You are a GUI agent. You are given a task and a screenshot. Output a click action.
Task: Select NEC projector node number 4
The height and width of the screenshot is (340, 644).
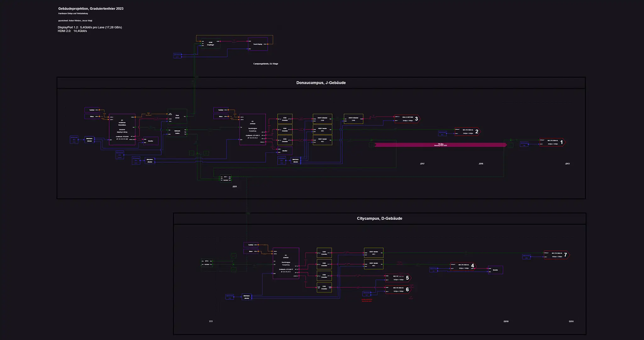click(463, 266)
